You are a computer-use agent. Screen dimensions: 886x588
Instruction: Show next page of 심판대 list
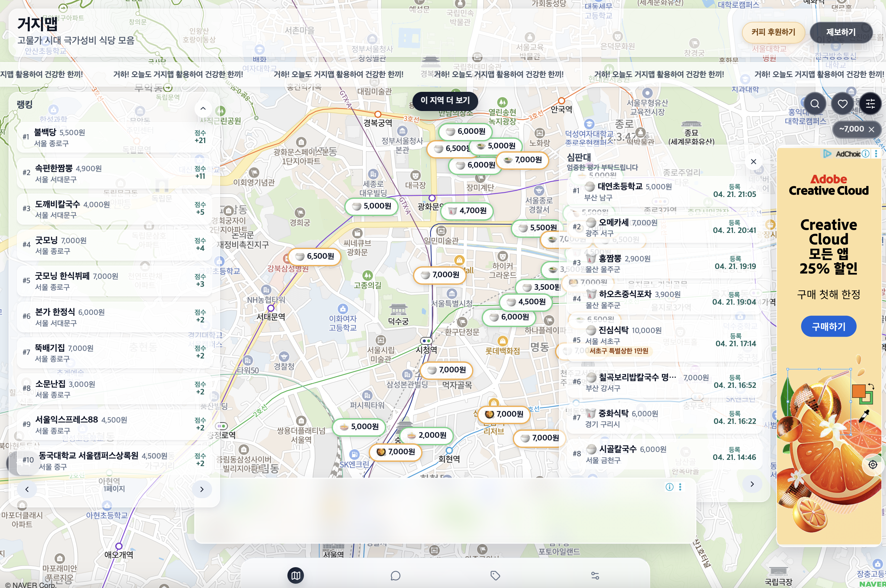click(x=752, y=484)
